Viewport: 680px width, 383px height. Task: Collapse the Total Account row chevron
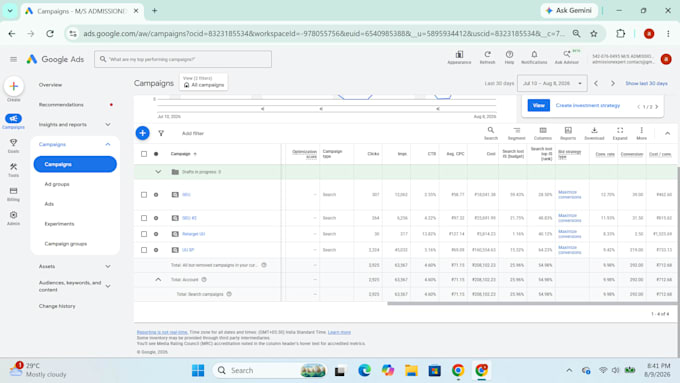(x=158, y=280)
